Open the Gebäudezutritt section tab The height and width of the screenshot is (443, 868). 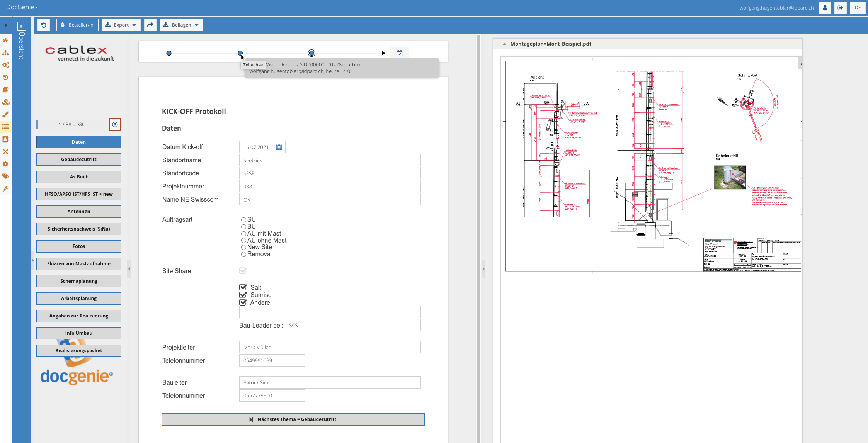[x=79, y=160]
